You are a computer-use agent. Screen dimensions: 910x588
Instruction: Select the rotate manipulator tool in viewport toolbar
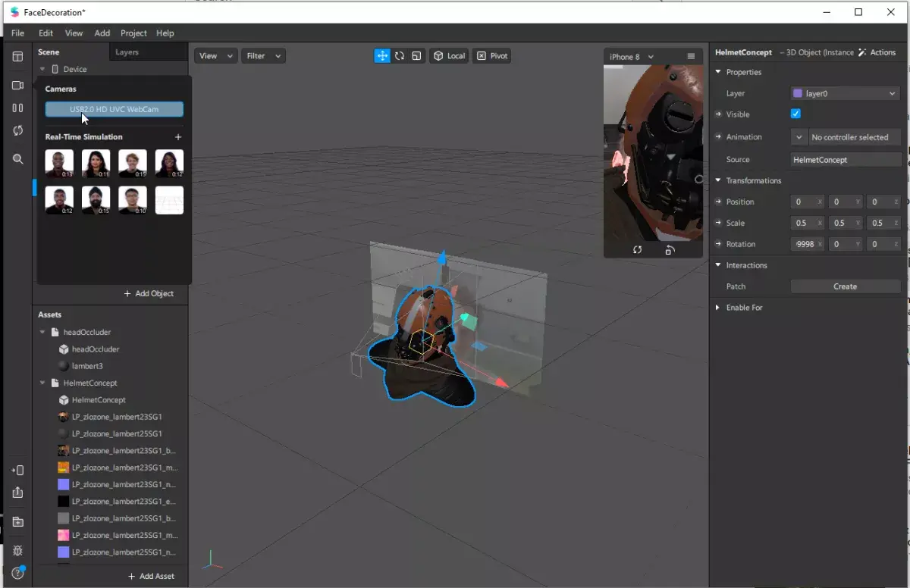click(400, 56)
